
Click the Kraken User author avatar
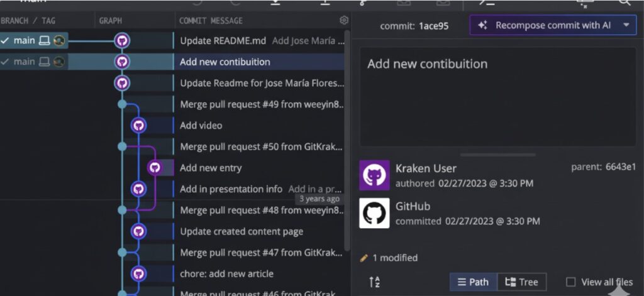coord(374,175)
